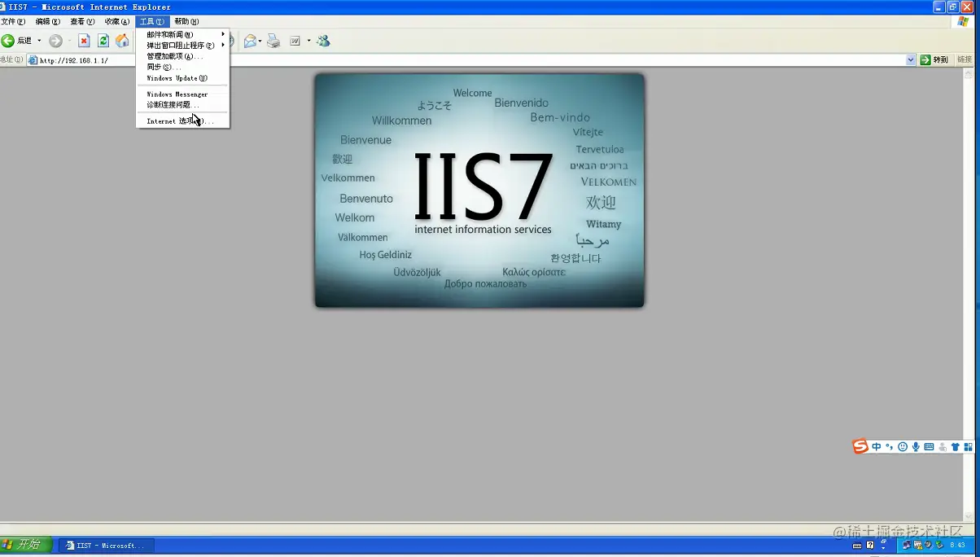This screenshot has height=557, width=980.
Task: Select 同步 in the Tools menu
Action: [x=183, y=67]
